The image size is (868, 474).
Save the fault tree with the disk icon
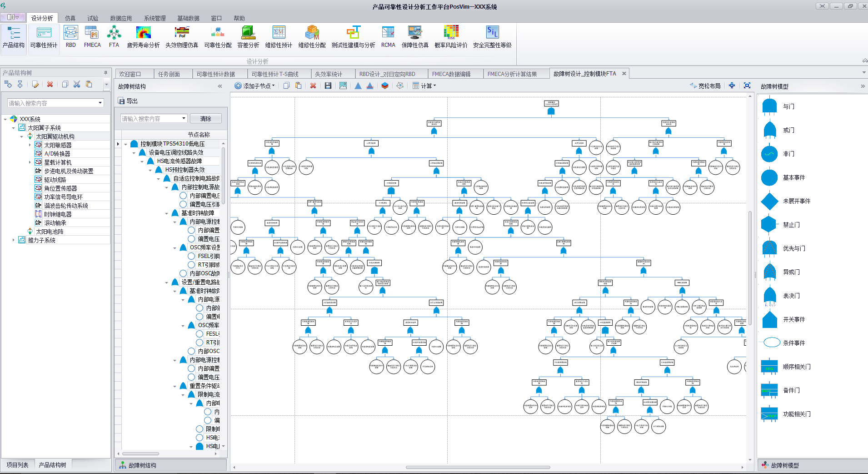328,86
